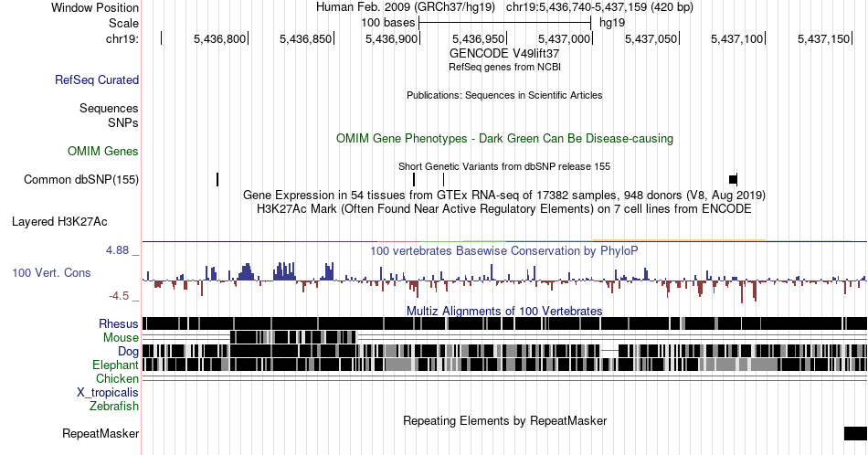Click the dbSNP variant tick below 5,436,900
868x455 pixels.
point(414,179)
